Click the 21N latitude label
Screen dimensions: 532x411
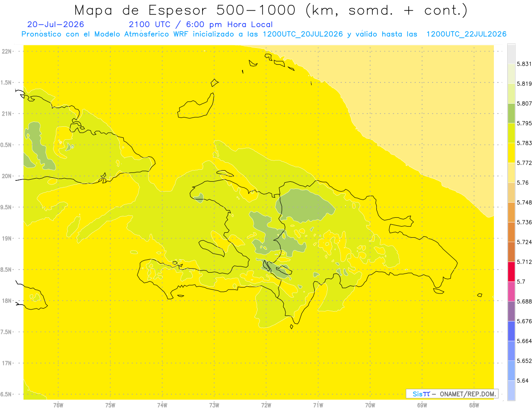8,114
